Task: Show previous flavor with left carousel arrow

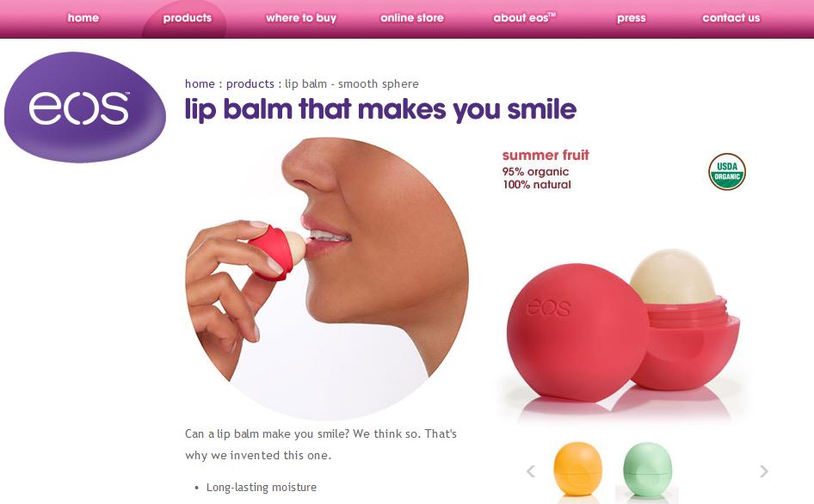Action: click(x=531, y=471)
